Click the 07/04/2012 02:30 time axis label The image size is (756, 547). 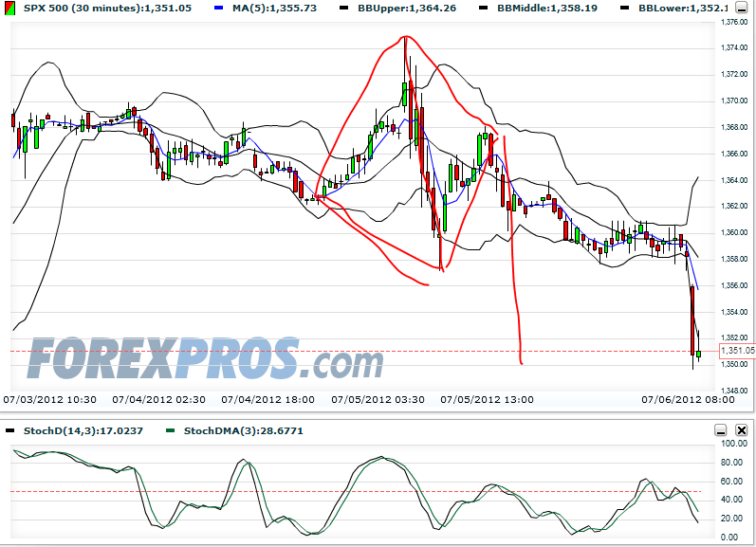(158, 399)
